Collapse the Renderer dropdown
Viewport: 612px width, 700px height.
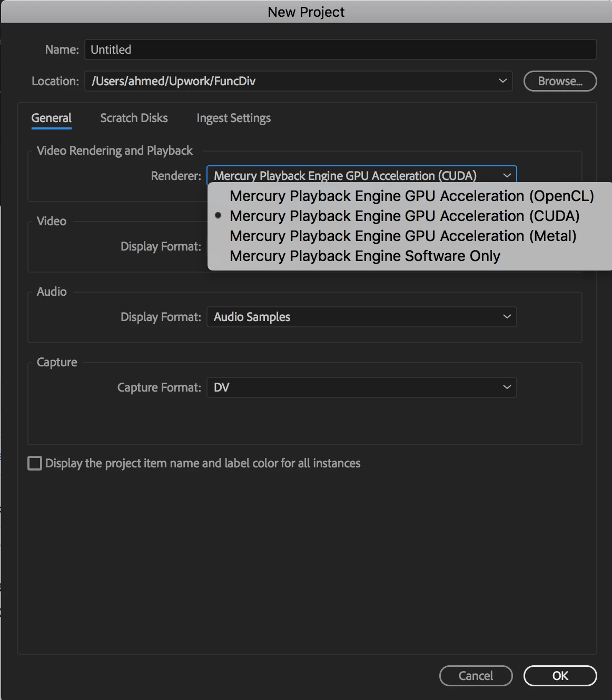point(362,175)
